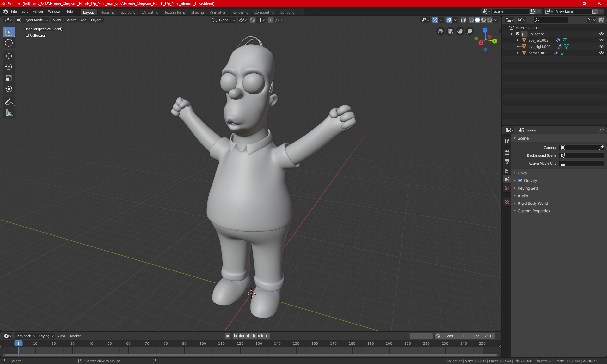Click the Marker menu in timeline
Image resolution: width=607 pixels, height=364 pixels.
[x=75, y=336]
